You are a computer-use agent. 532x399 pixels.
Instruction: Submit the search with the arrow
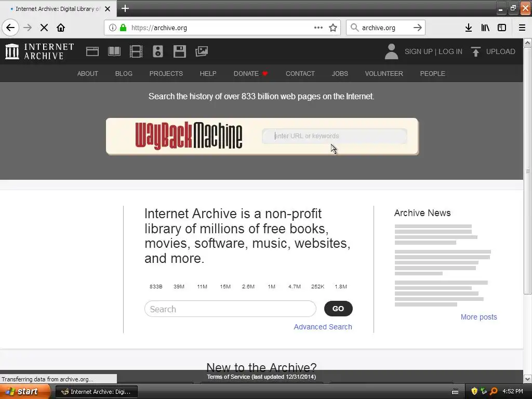[417, 28]
